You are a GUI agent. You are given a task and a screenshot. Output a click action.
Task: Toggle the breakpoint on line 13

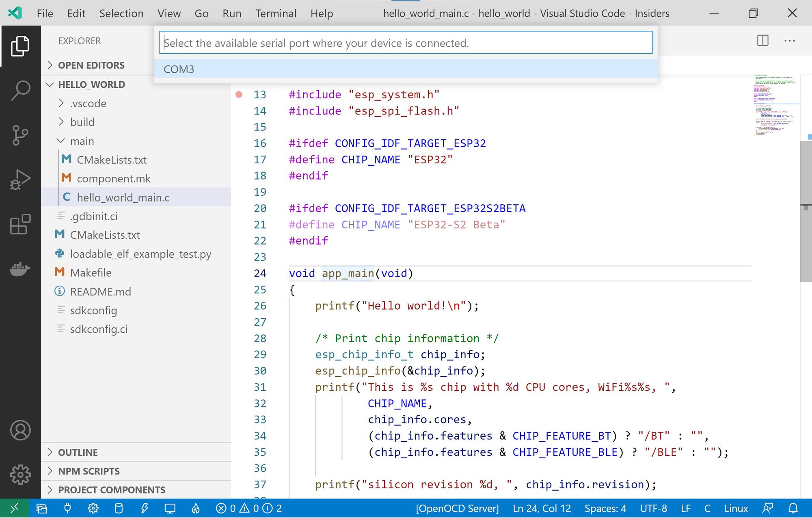click(239, 95)
